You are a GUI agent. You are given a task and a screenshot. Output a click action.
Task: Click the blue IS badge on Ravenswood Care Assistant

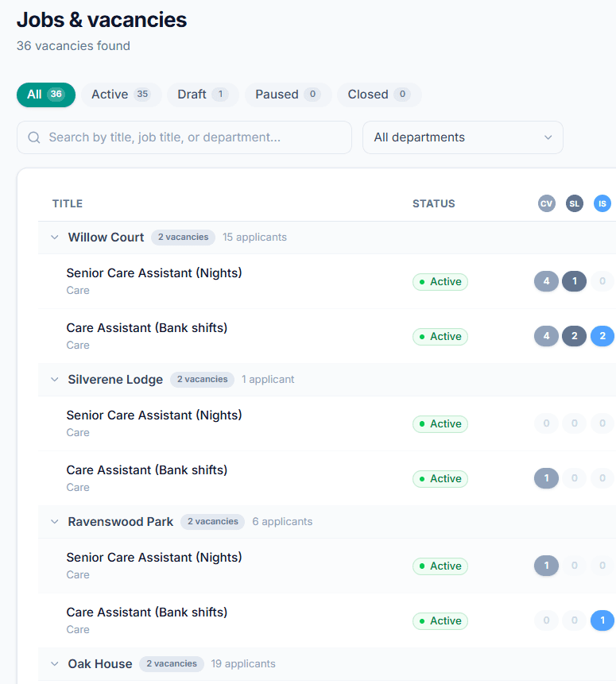602,620
